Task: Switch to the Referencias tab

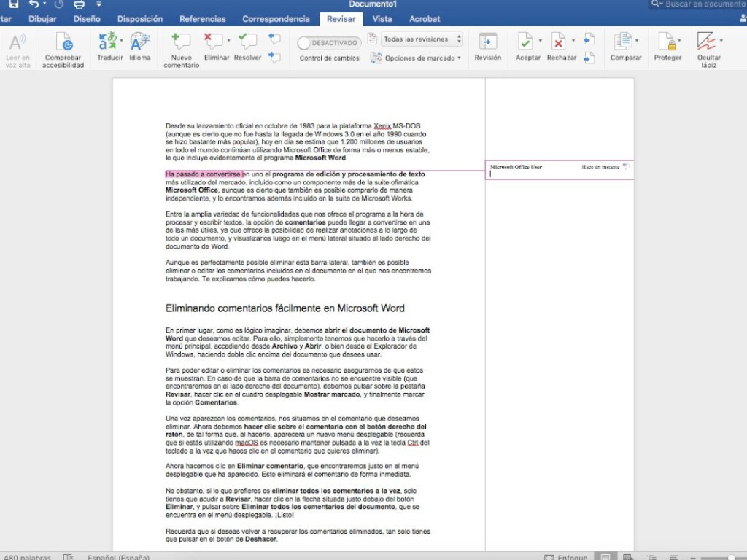Action: [202, 19]
